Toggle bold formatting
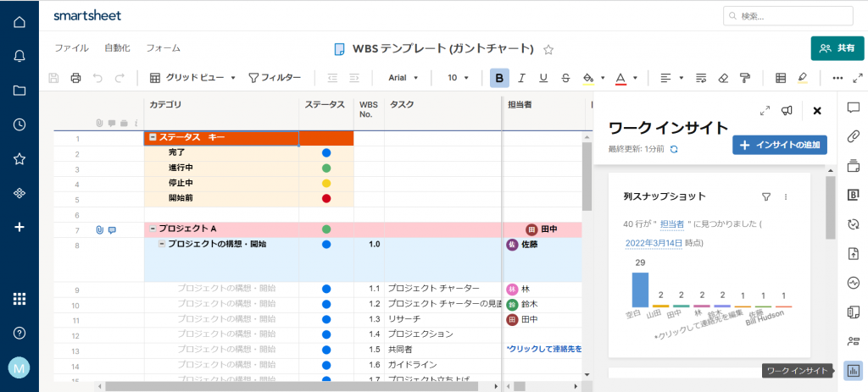This screenshot has height=392, width=868. tap(499, 78)
